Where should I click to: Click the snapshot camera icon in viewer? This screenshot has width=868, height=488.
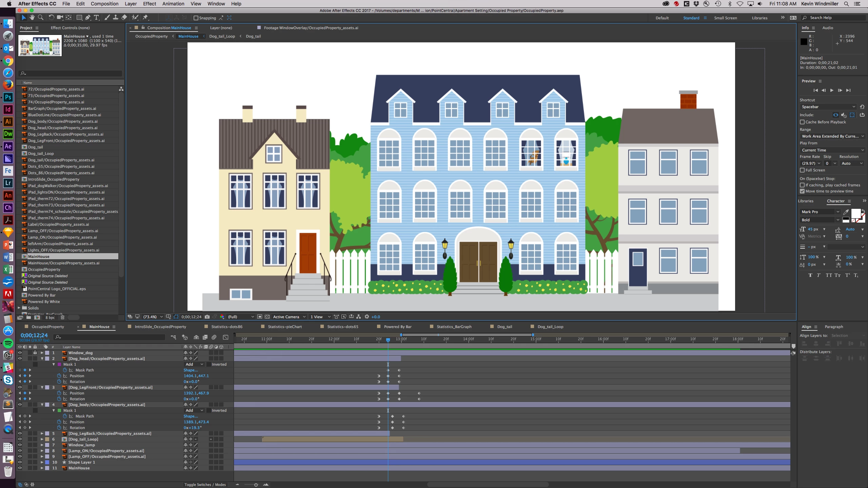pos(207,317)
